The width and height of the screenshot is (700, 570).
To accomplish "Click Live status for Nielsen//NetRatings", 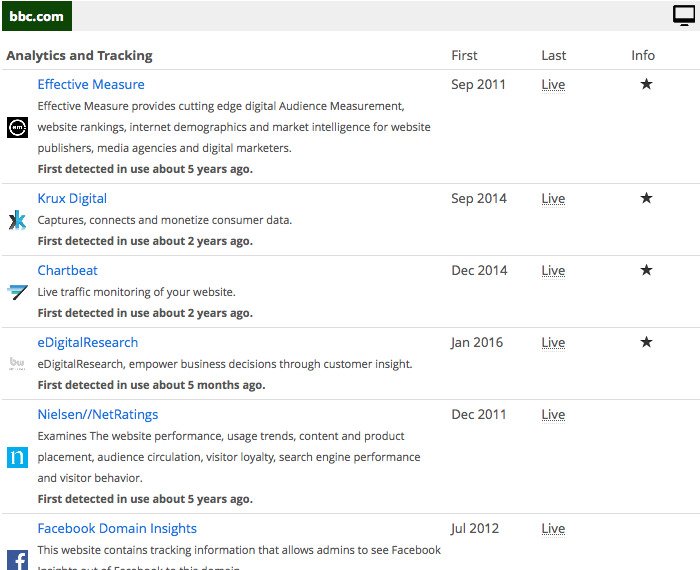I will [x=553, y=414].
